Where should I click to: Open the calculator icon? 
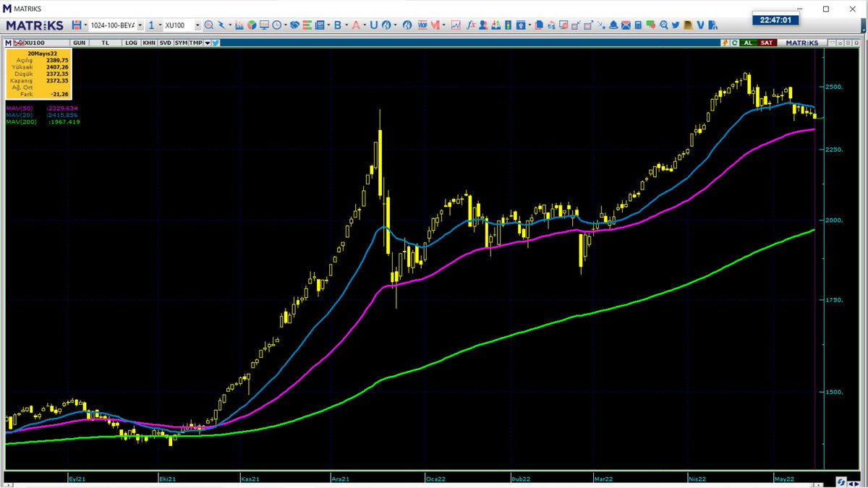coord(638,25)
